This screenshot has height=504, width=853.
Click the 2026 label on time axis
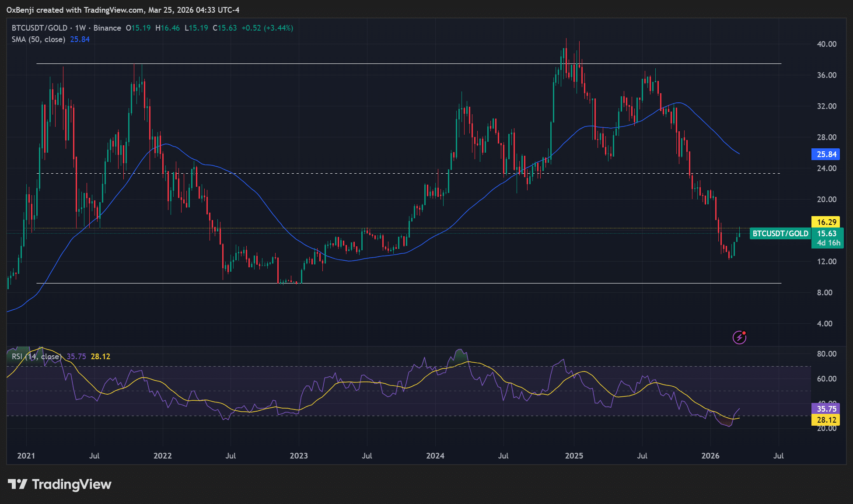710,456
